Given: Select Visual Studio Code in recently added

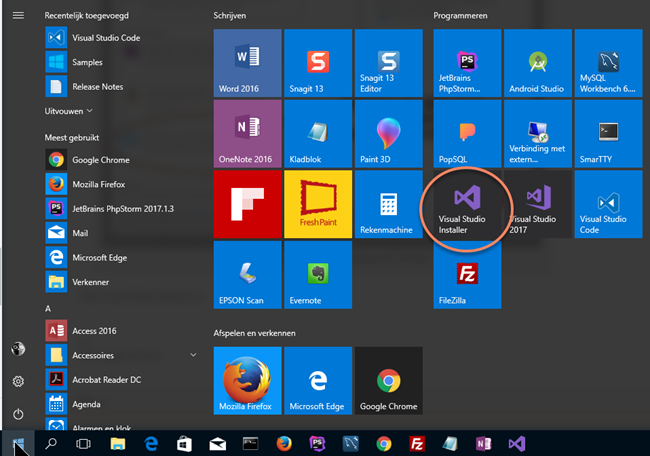Looking at the screenshot, I should 105,38.
